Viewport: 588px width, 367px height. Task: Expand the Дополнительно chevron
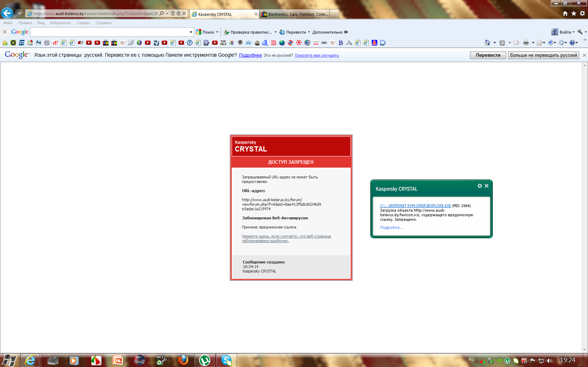click(346, 32)
